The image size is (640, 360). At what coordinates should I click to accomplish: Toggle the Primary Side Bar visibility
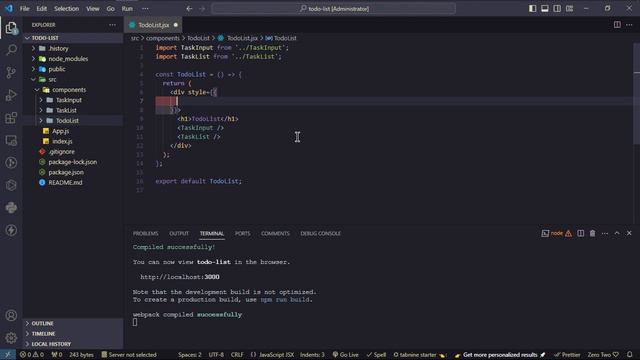pos(532,9)
